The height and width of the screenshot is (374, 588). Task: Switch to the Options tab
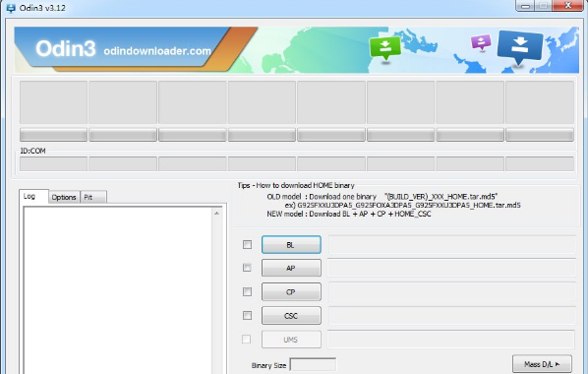coord(64,197)
